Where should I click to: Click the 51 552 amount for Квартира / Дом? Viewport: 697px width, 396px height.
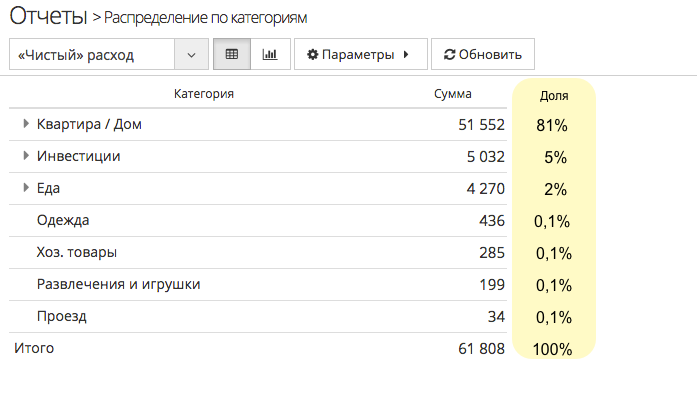click(x=481, y=125)
